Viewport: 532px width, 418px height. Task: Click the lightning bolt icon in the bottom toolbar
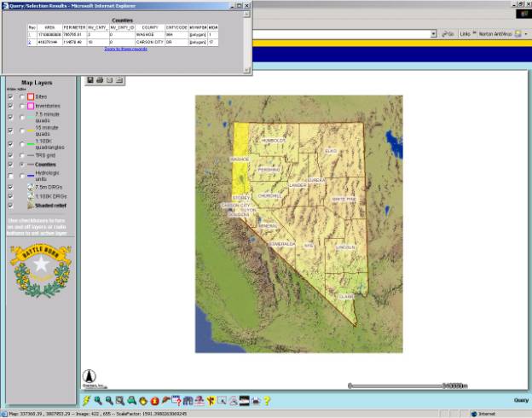click(x=86, y=400)
